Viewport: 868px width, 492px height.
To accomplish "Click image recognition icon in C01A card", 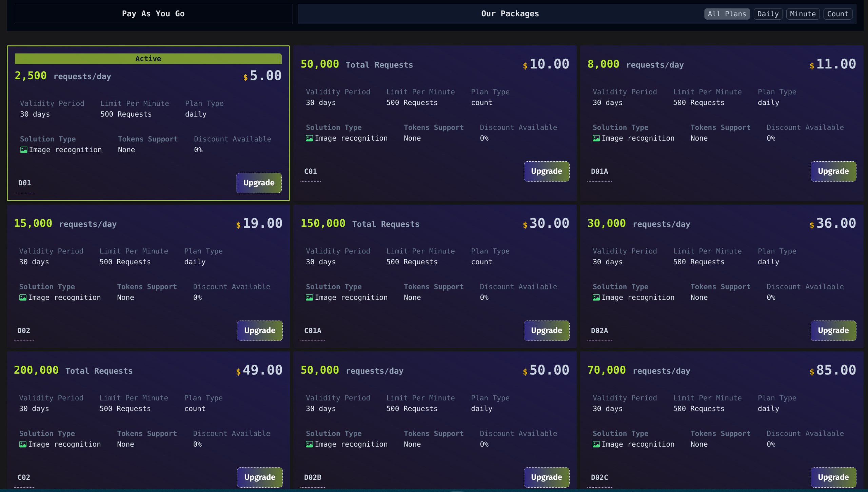I will (x=310, y=298).
